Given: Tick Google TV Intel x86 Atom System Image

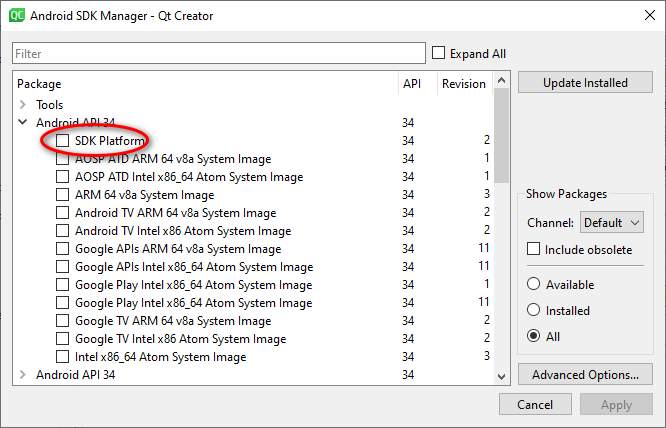Looking at the screenshot, I should pyautogui.click(x=62, y=339).
